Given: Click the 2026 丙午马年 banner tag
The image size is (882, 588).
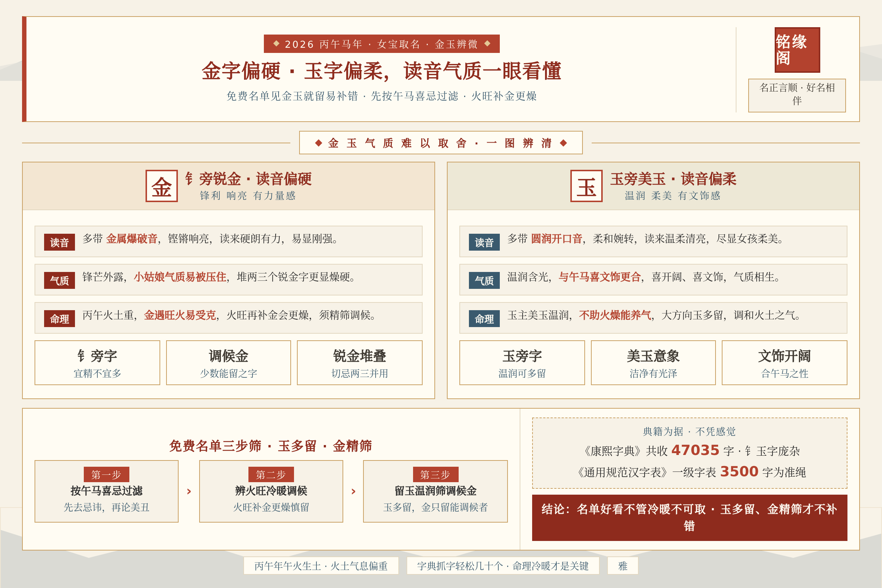Looking at the screenshot, I should 381,44.
